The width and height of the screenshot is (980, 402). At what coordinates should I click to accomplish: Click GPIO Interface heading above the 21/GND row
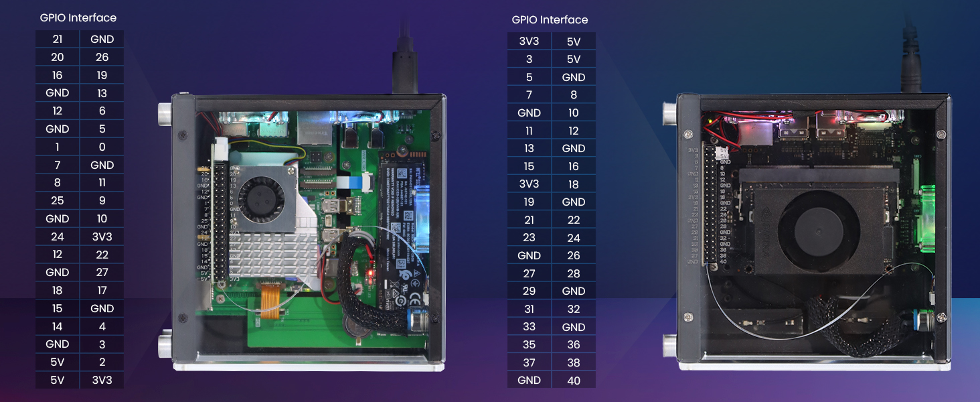coord(78,18)
